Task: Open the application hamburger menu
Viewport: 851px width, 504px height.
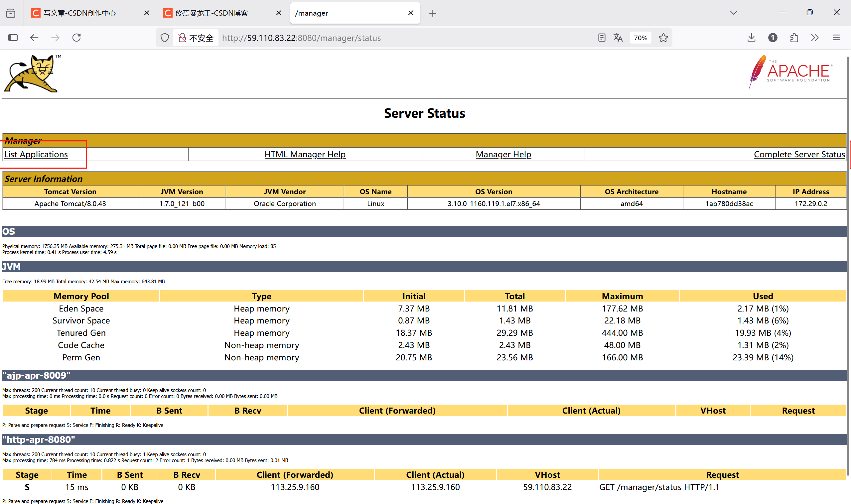Action: [836, 38]
